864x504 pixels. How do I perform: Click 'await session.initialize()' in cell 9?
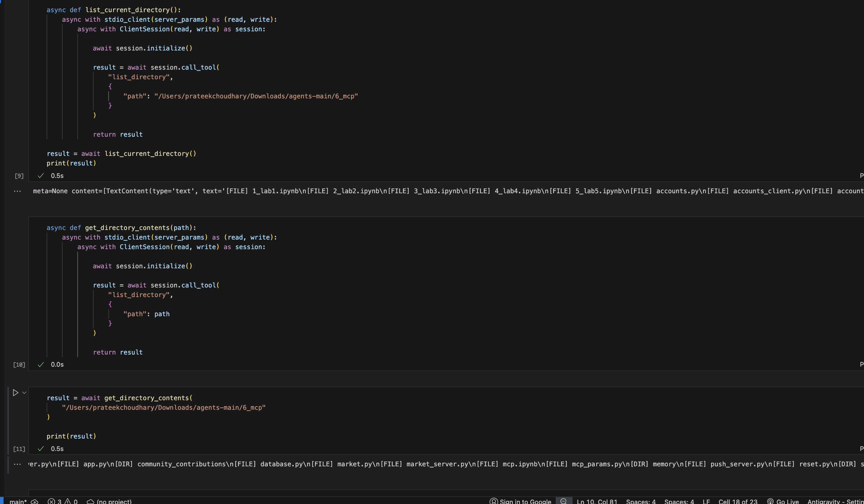143,48
